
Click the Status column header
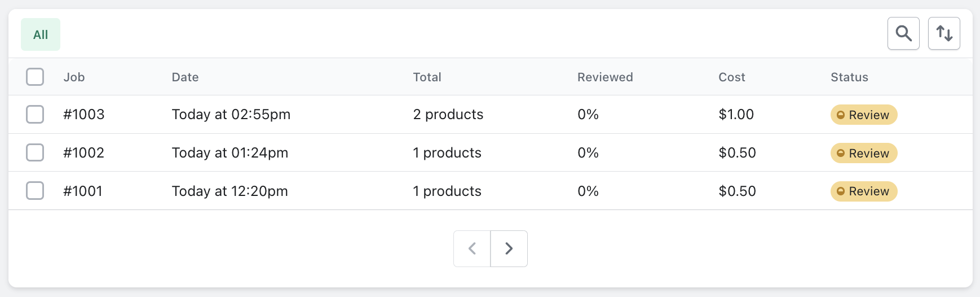coord(849,77)
